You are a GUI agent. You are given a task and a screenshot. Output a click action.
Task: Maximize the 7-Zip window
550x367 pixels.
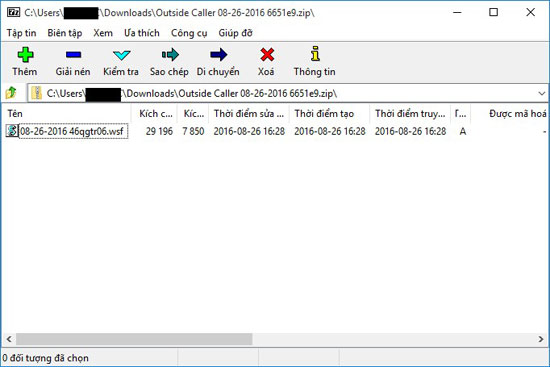point(494,13)
